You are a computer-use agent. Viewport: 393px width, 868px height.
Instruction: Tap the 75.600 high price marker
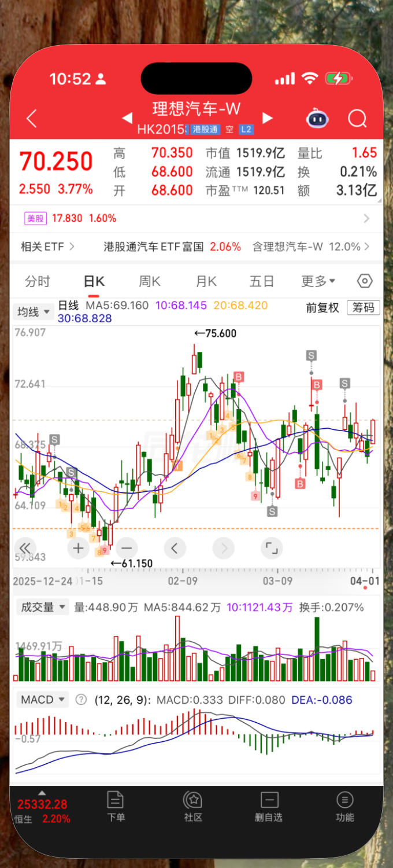pos(215,333)
